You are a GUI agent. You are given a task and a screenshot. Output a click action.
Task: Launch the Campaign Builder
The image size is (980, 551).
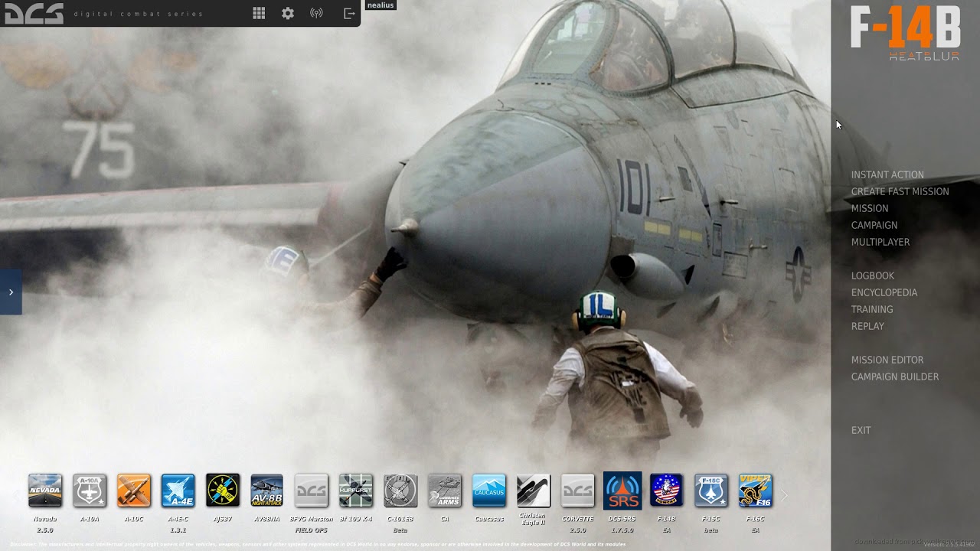point(895,377)
